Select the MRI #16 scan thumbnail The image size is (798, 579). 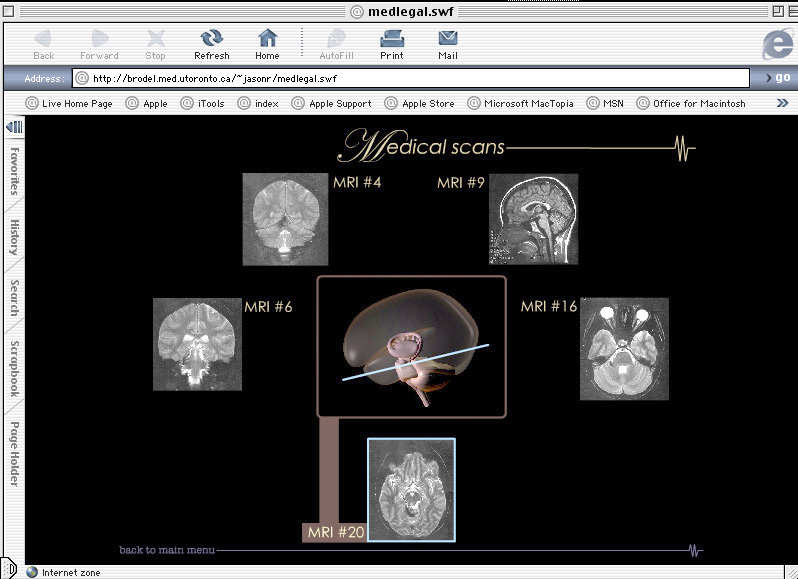(624, 348)
